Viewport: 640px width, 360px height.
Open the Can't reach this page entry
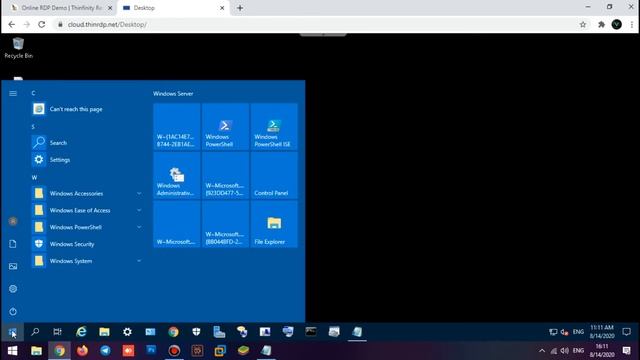[87, 109]
